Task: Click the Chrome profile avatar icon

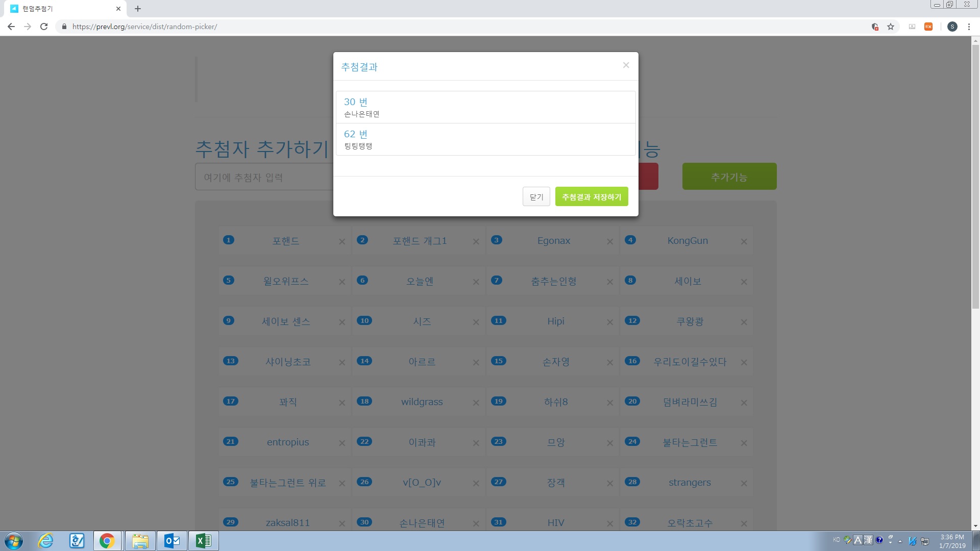Action: point(952,27)
